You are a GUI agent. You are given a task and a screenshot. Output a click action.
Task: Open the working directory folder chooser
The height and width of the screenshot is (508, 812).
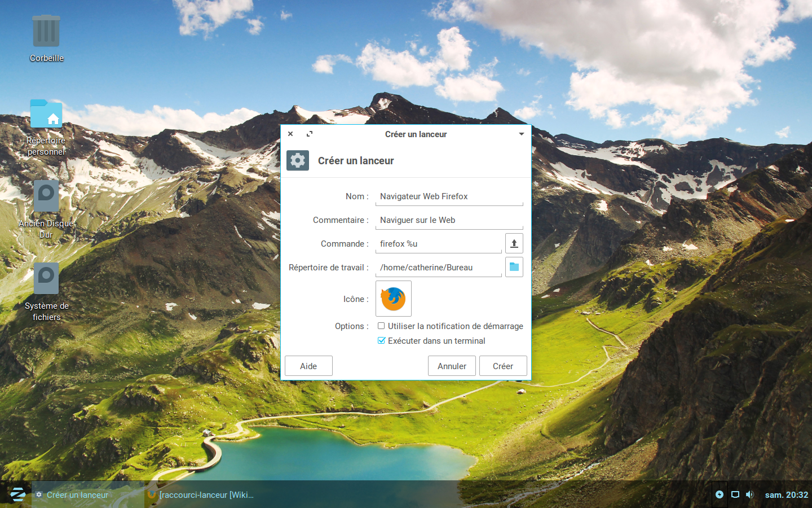click(x=514, y=267)
